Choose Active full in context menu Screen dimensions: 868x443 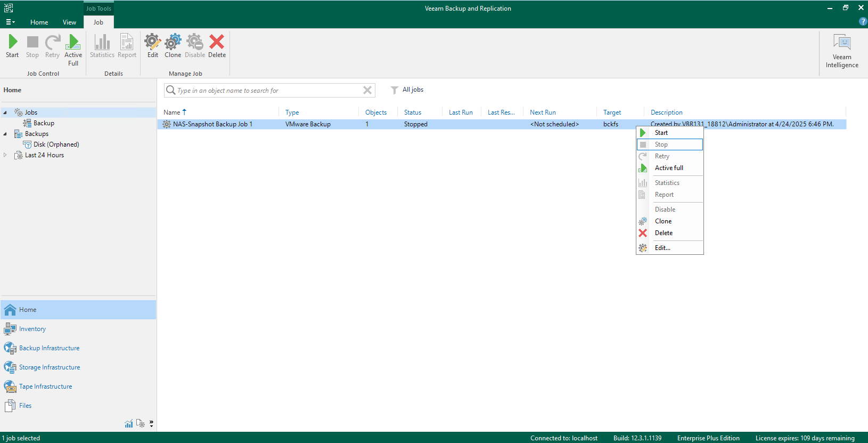click(670, 168)
